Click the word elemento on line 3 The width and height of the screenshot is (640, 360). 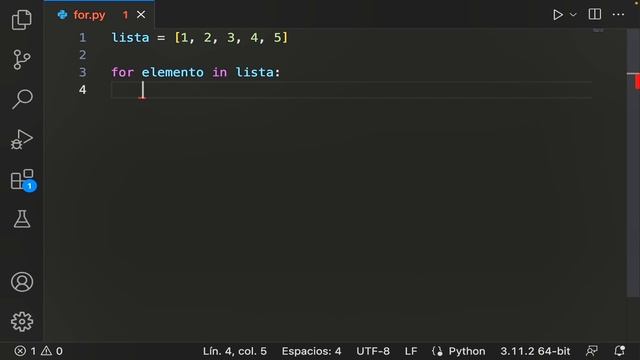(x=173, y=72)
